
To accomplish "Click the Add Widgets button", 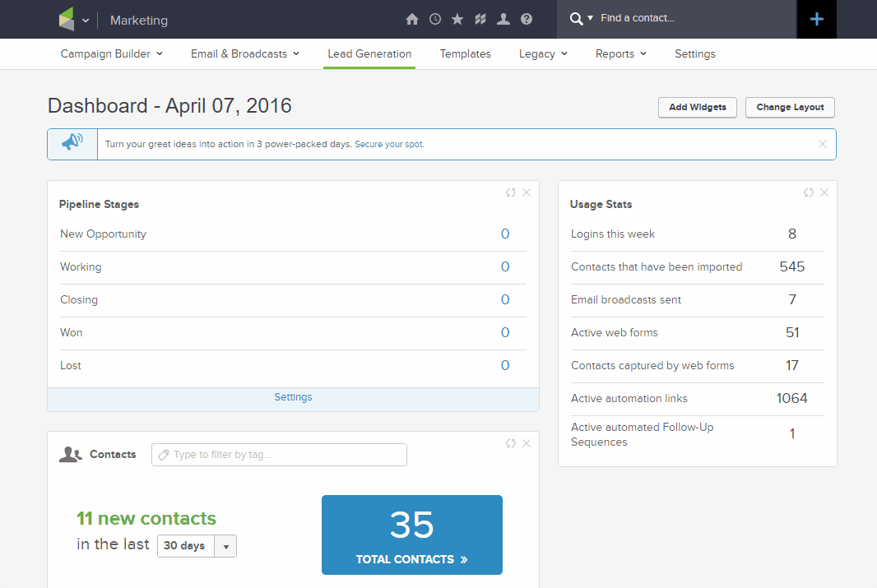I will (698, 107).
